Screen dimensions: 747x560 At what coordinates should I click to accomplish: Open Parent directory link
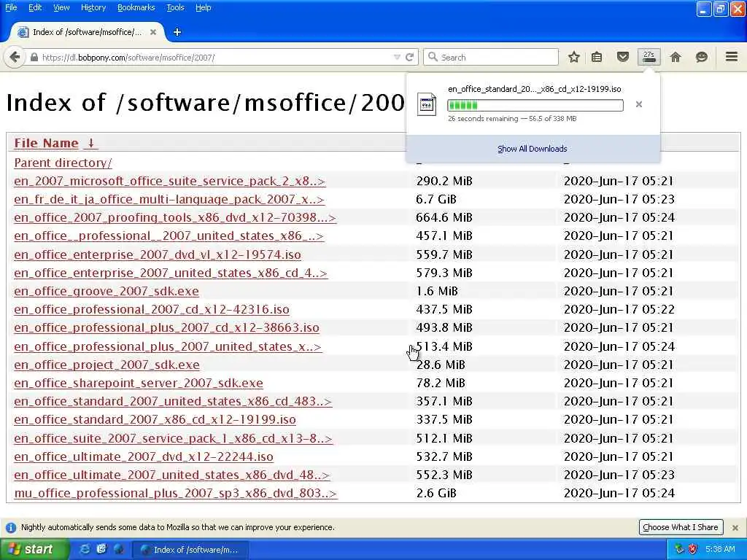[x=63, y=163]
